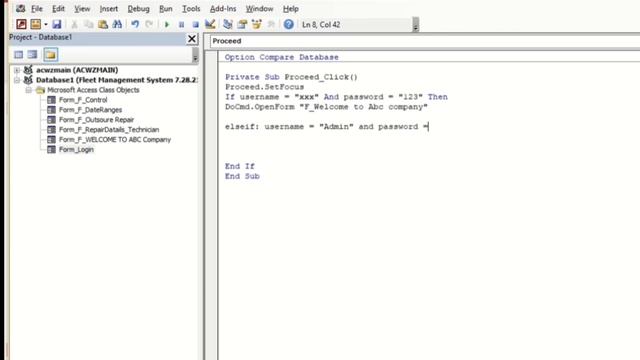Open the Proceed object dropdown
Image resolution: width=640 pixels, height=360 pixels.
pyautogui.click(x=424, y=41)
